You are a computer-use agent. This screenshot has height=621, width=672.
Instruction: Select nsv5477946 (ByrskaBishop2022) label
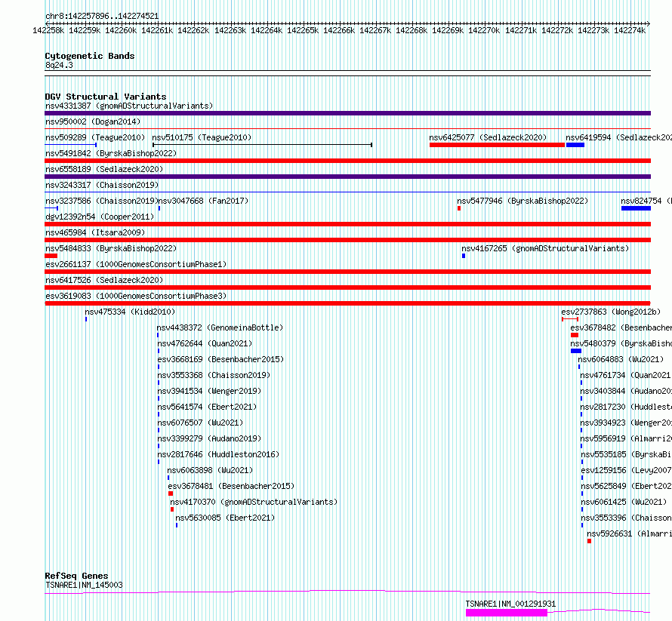[522, 201]
